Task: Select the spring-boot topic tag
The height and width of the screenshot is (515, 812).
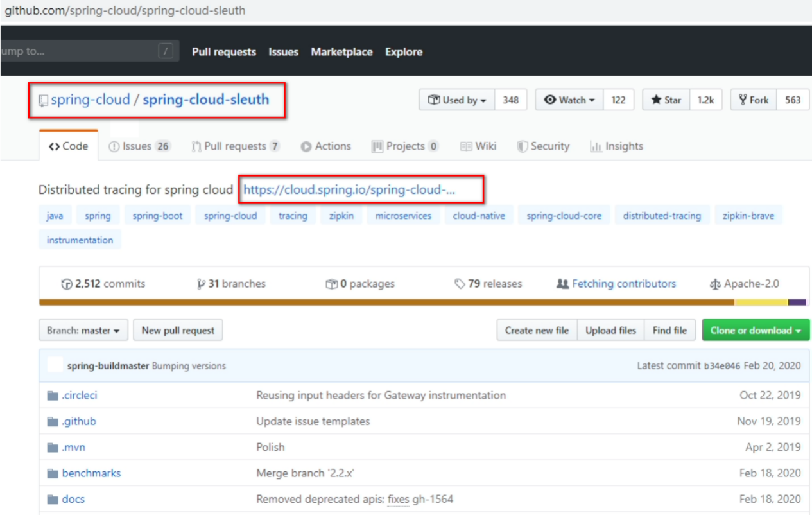Action: click(157, 216)
